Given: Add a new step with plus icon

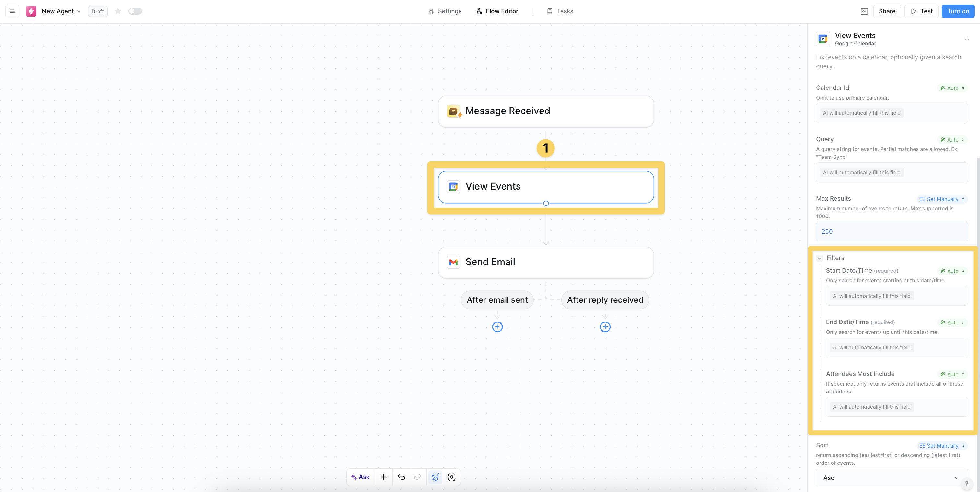Looking at the screenshot, I should 383,477.
